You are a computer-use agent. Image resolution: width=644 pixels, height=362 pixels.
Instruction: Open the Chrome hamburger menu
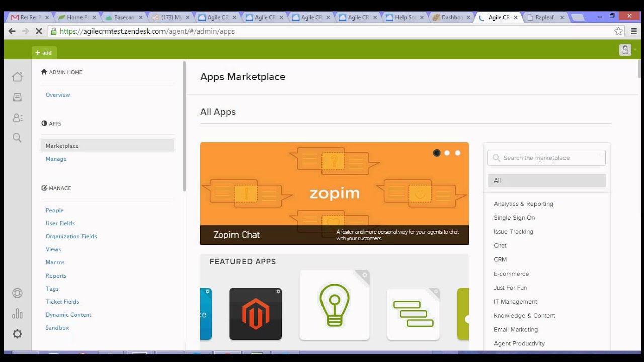[634, 31]
